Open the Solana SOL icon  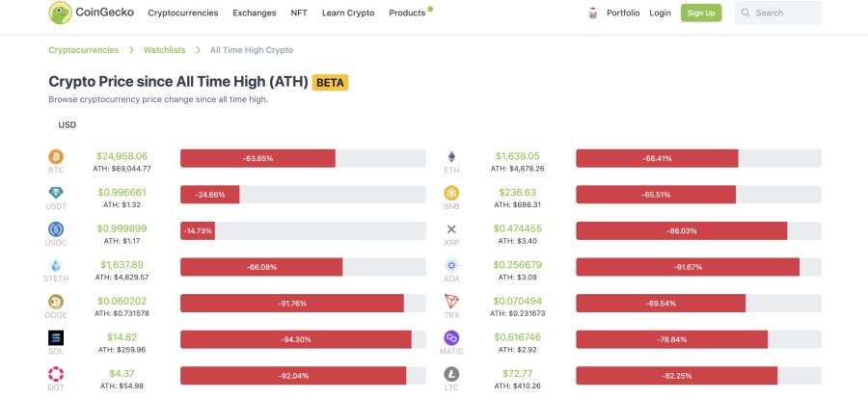56,337
